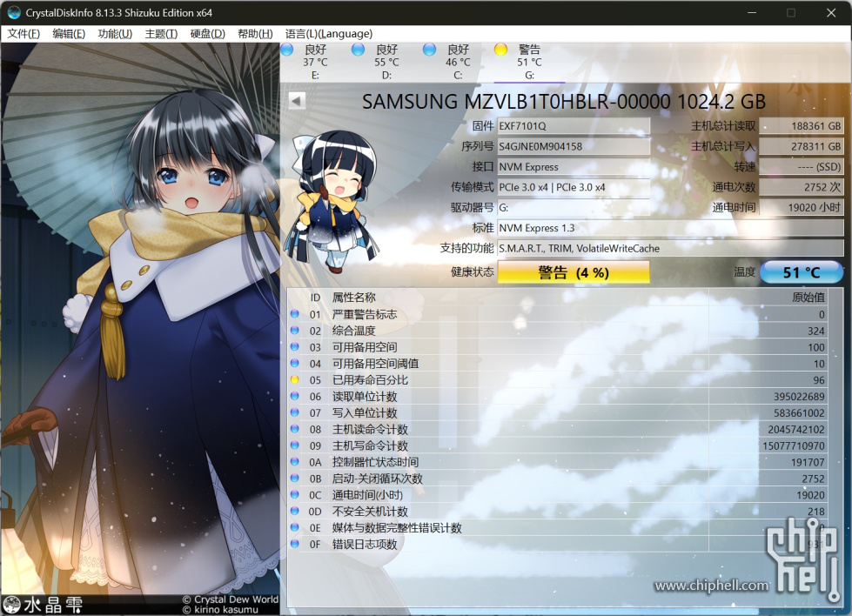Click the 警告 (4 %) health status button
The image size is (852, 616).
coord(574,272)
